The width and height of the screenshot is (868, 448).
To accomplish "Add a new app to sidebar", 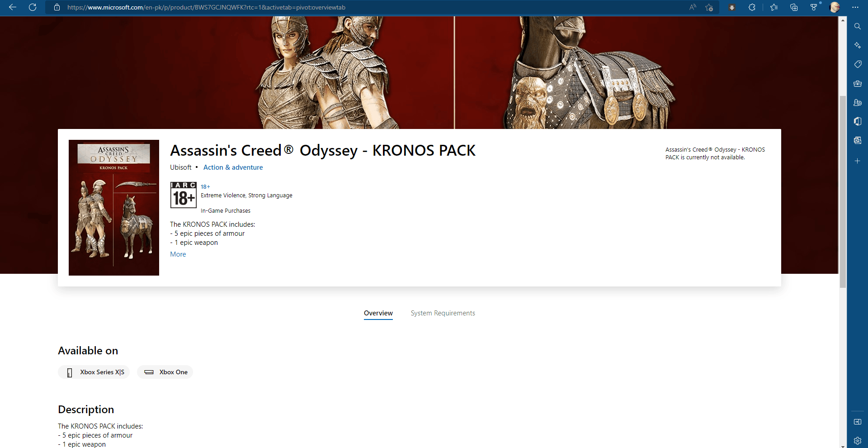I will 858,161.
